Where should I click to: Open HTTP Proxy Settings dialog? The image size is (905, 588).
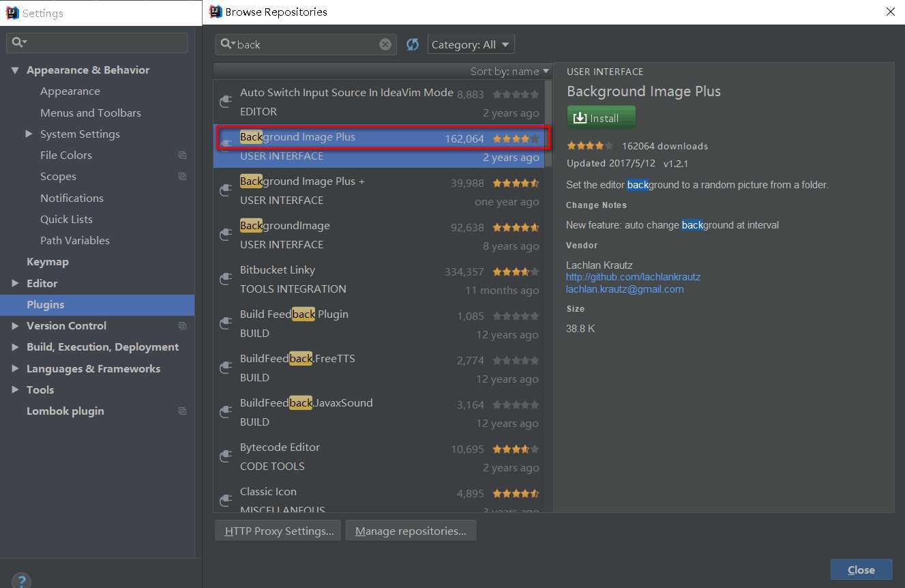click(278, 531)
